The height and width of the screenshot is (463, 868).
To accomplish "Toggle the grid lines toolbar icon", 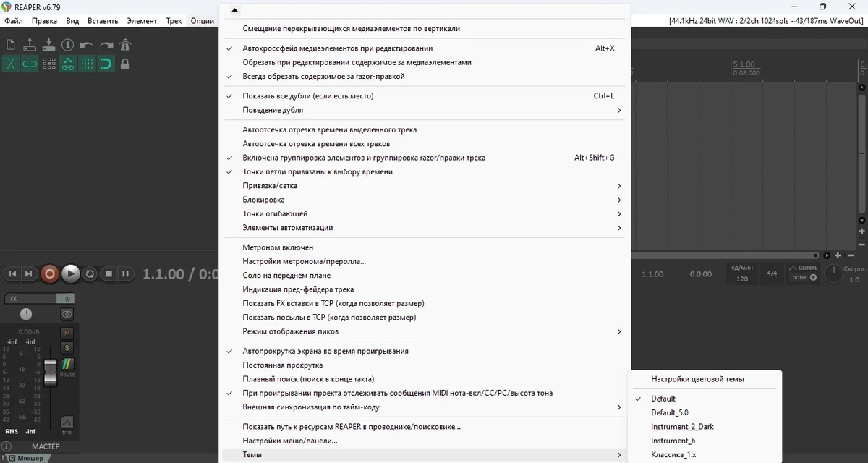I will point(87,64).
